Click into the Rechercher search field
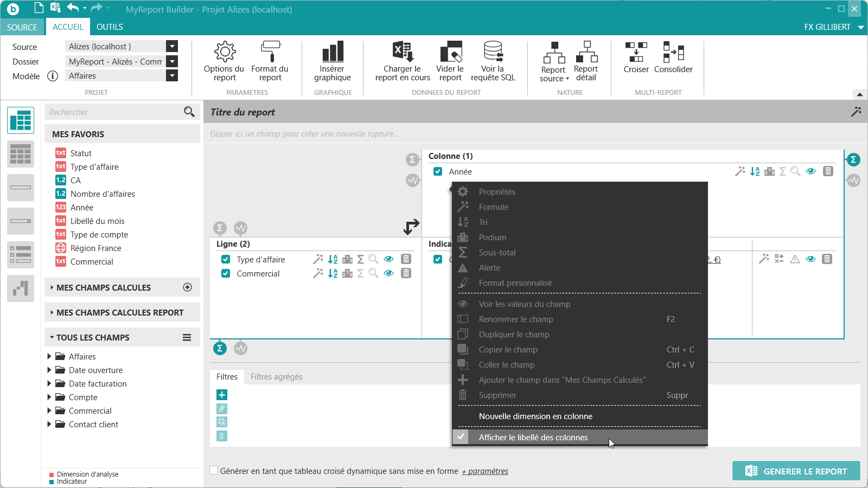The image size is (868, 488). (x=115, y=112)
